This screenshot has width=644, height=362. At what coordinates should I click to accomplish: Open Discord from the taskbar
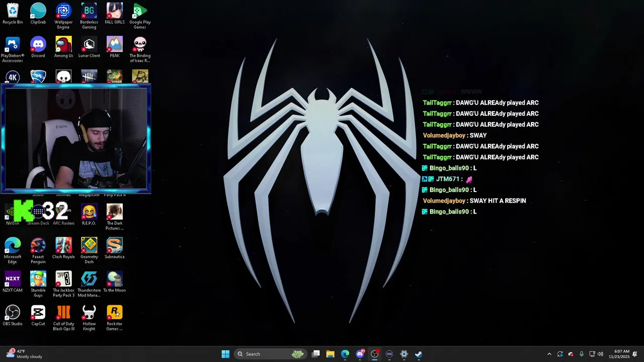click(360, 354)
